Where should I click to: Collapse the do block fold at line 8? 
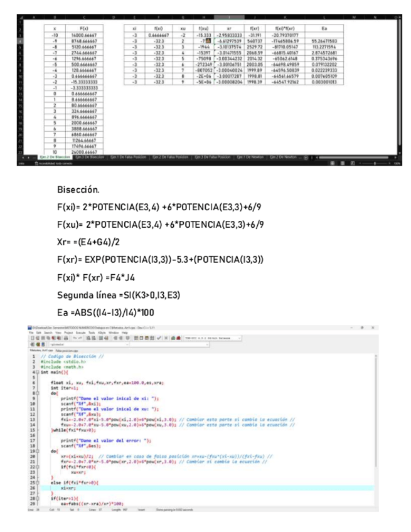[38, 393]
